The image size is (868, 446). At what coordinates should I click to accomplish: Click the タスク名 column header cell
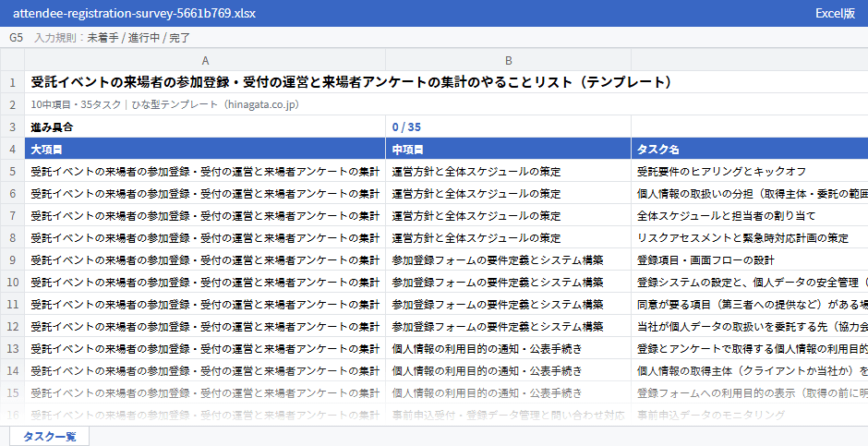coord(750,149)
